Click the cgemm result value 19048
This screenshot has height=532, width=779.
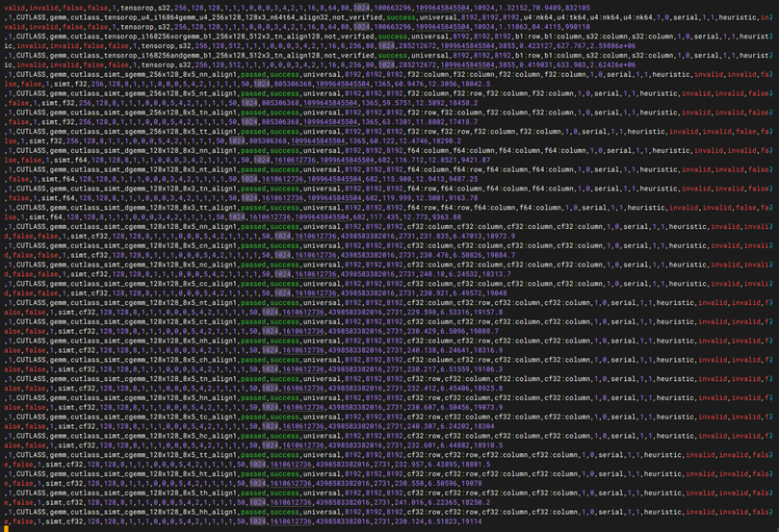click(x=496, y=293)
